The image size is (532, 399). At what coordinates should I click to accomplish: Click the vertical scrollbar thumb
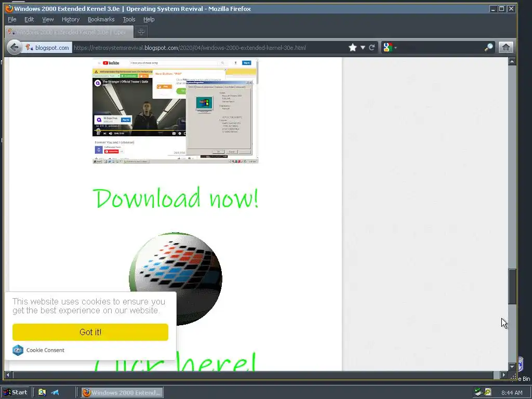tap(512, 286)
